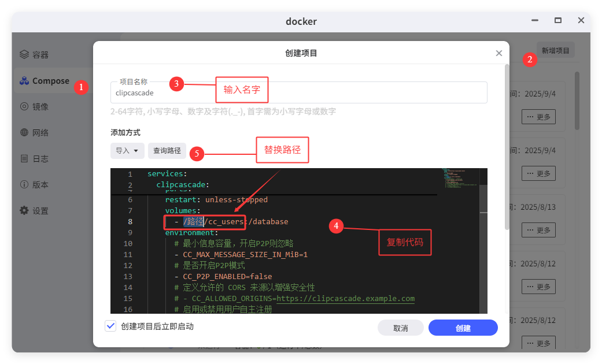This screenshot has width=602, height=364.
Task: Click the 网络 (Network) globe icon
Action: (x=24, y=132)
